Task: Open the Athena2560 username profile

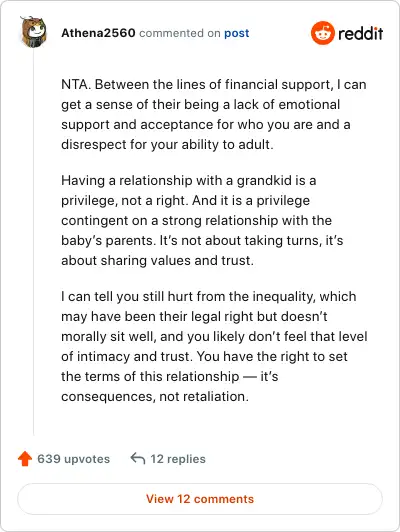Action: pyautogui.click(x=98, y=33)
